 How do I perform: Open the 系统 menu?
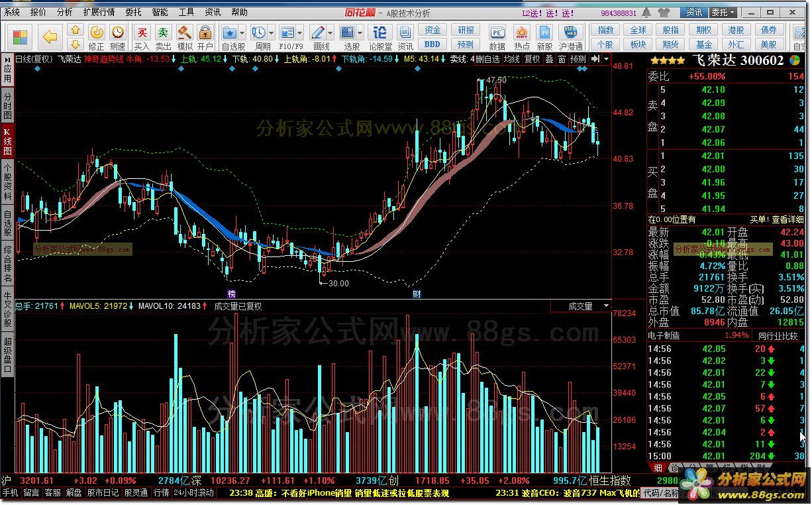pyautogui.click(x=13, y=12)
